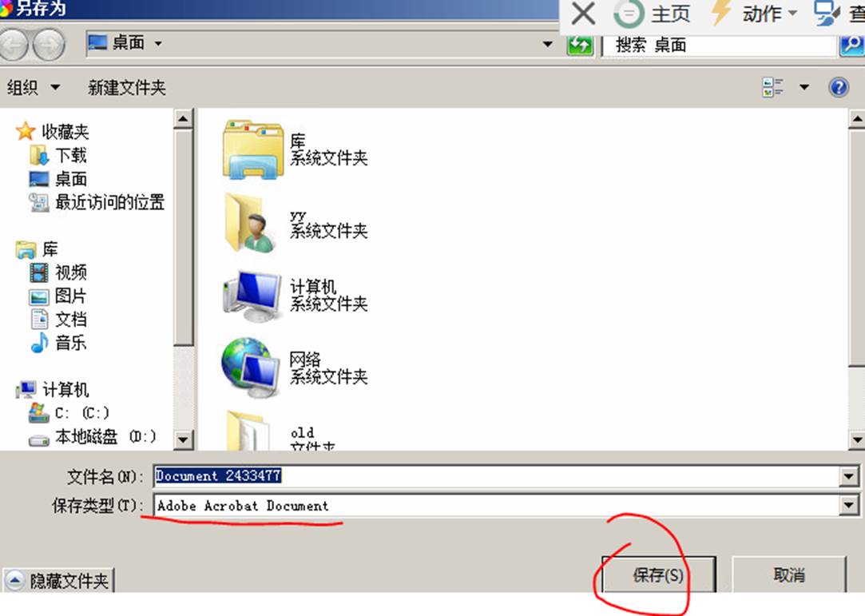The image size is (865, 616).
Task: Click the 取消 button
Action: pos(789,575)
